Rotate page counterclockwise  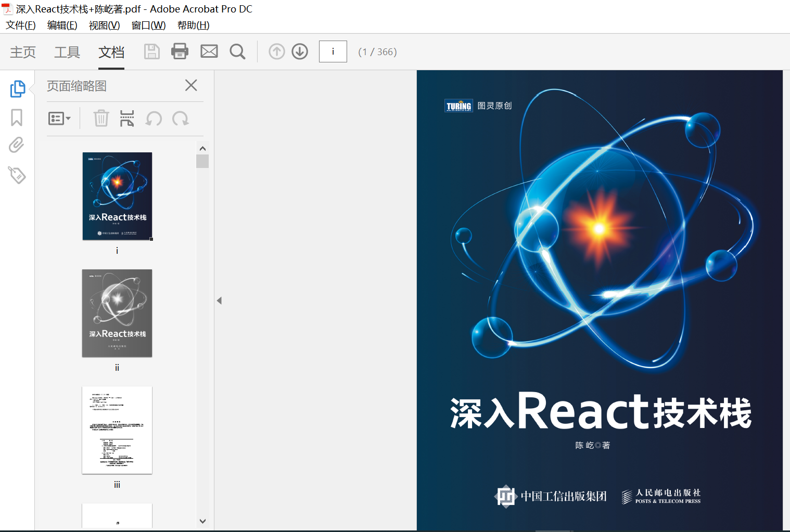154,119
